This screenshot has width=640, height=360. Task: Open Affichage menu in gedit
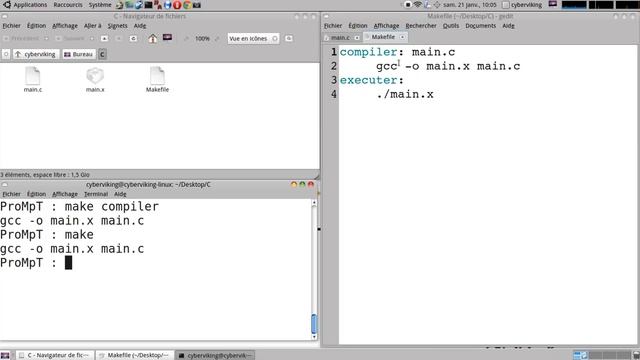click(x=386, y=26)
